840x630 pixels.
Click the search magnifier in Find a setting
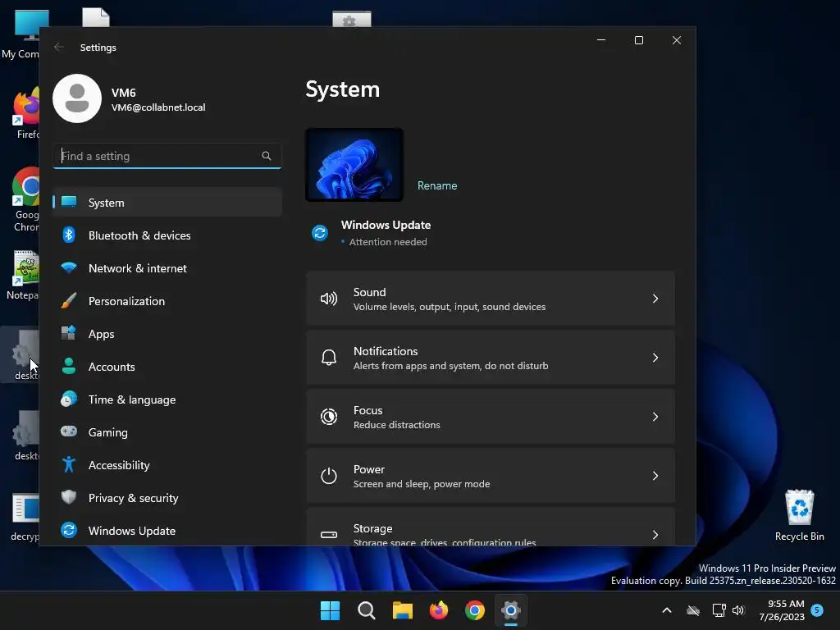(x=267, y=156)
